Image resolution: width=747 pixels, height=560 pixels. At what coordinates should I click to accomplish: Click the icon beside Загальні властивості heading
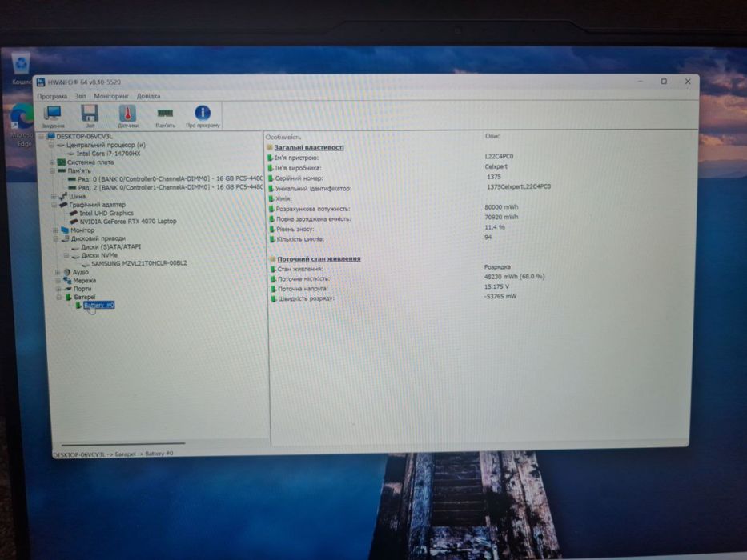pyautogui.click(x=270, y=148)
